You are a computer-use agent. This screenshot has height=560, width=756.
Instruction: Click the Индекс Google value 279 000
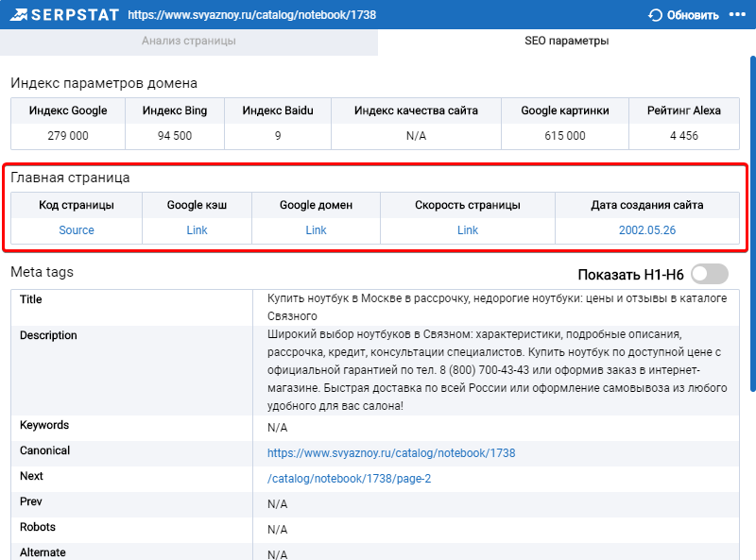pyautogui.click(x=68, y=136)
